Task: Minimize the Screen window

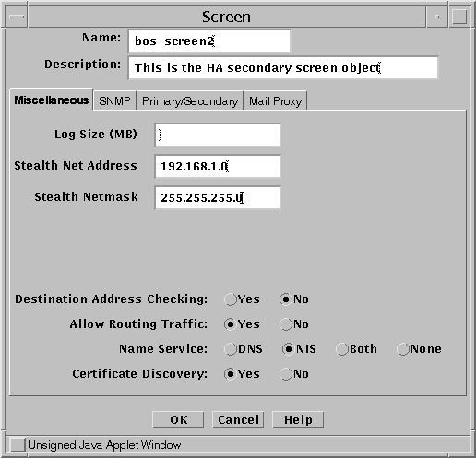Action: (437, 17)
